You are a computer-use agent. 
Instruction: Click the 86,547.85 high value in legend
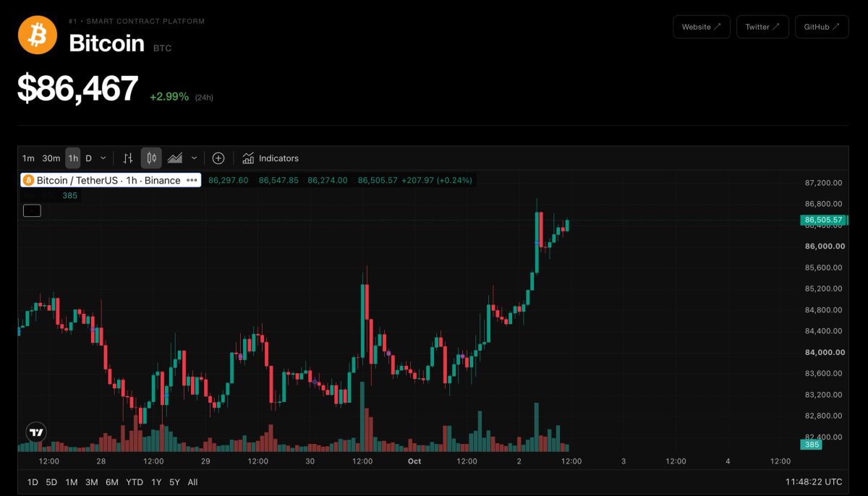(278, 180)
